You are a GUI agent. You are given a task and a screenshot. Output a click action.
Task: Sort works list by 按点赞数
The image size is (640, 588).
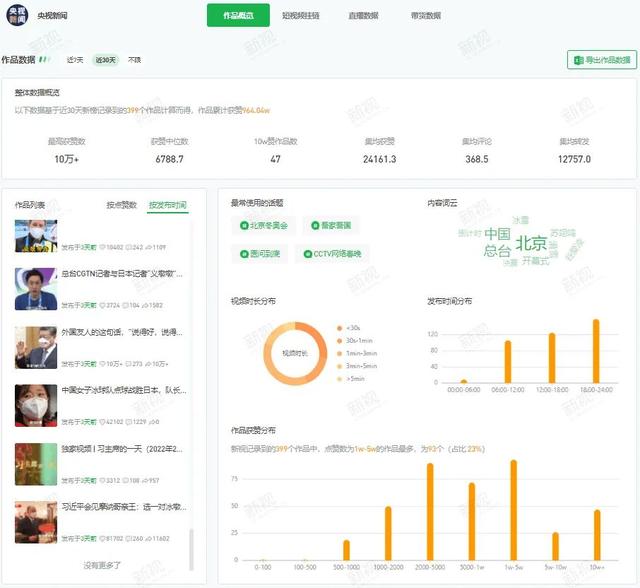(122, 205)
